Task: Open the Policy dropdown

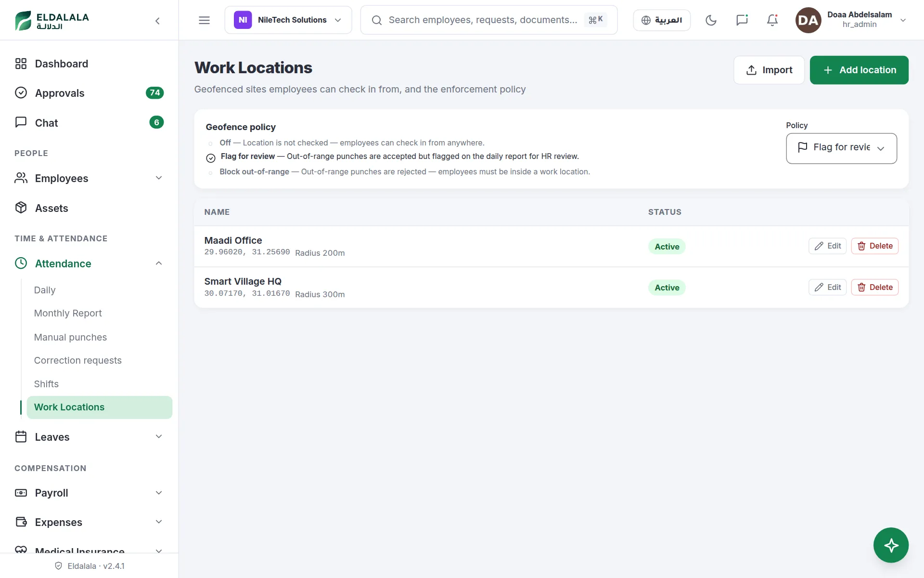Action: [x=841, y=148]
